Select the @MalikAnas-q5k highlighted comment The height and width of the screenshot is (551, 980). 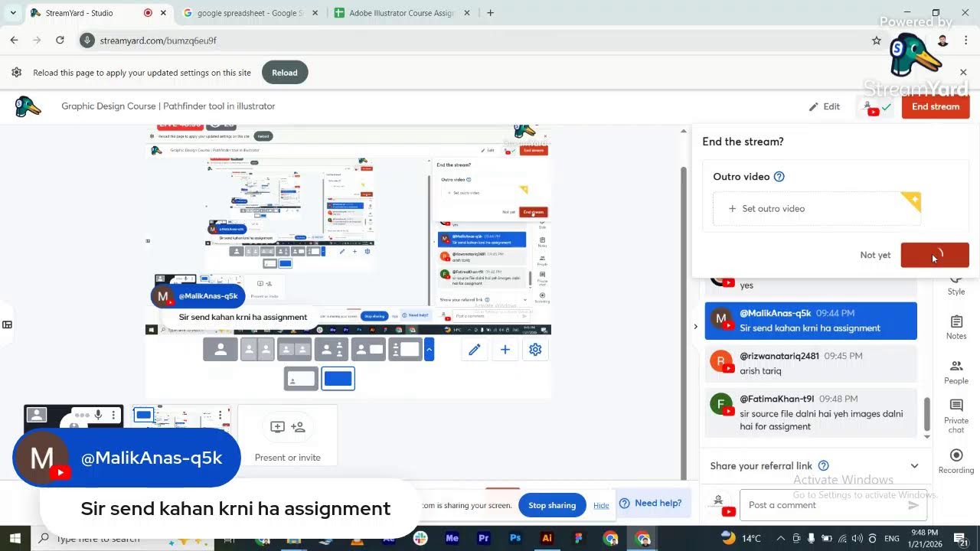[811, 321]
